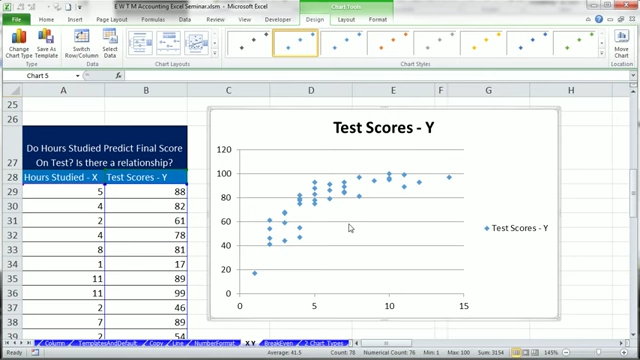Click the zoom out minus button
The height and width of the screenshot is (360, 640).
coord(566,352)
